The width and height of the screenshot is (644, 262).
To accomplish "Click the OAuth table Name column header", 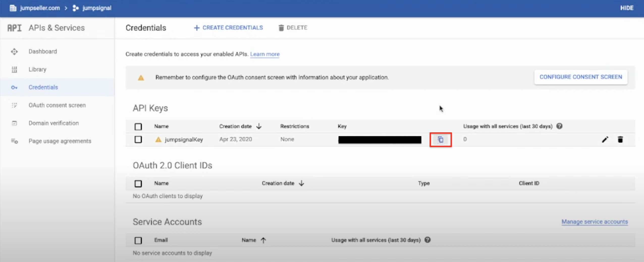I will point(161,183).
